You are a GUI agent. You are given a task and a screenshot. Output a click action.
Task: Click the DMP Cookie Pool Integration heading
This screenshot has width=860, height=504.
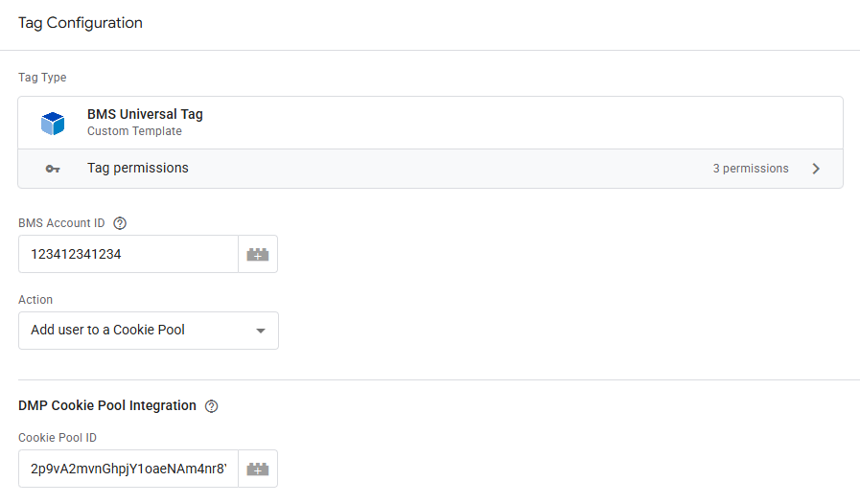107,405
